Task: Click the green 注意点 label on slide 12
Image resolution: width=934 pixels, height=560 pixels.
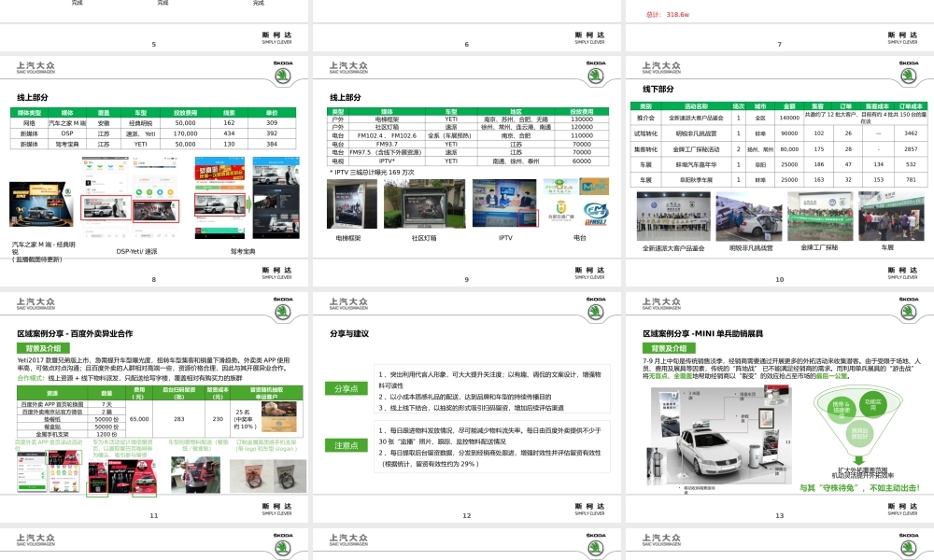Action: click(347, 445)
